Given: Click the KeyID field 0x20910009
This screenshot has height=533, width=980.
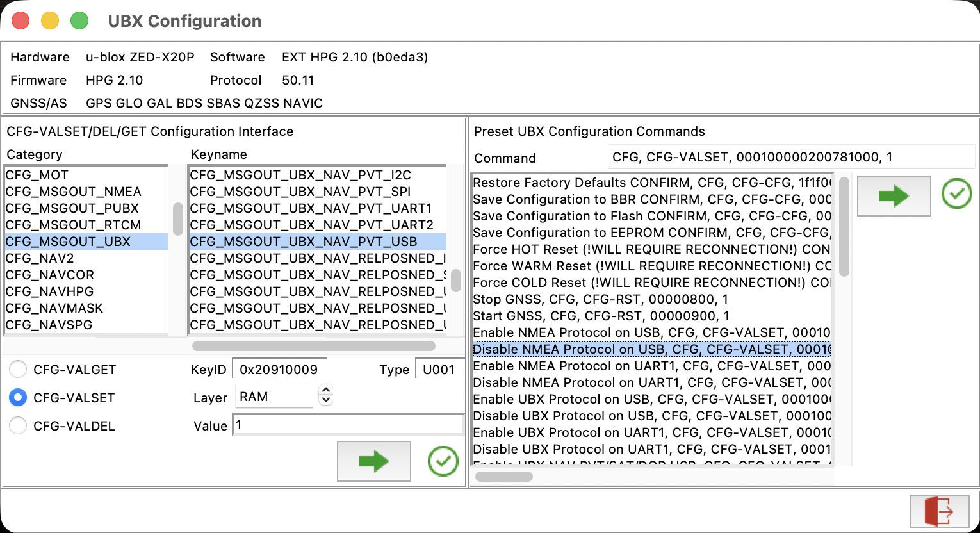Looking at the screenshot, I should click(x=279, y=370).
